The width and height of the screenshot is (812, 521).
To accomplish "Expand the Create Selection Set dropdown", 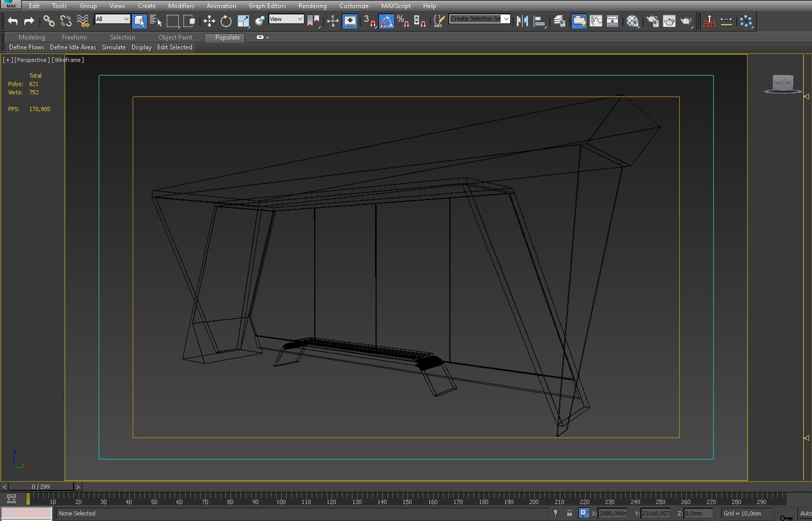I will pos(506,19).
